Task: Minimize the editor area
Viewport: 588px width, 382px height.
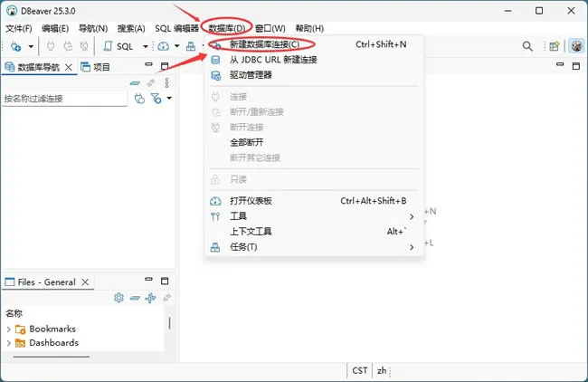Action: coord(560,64)
